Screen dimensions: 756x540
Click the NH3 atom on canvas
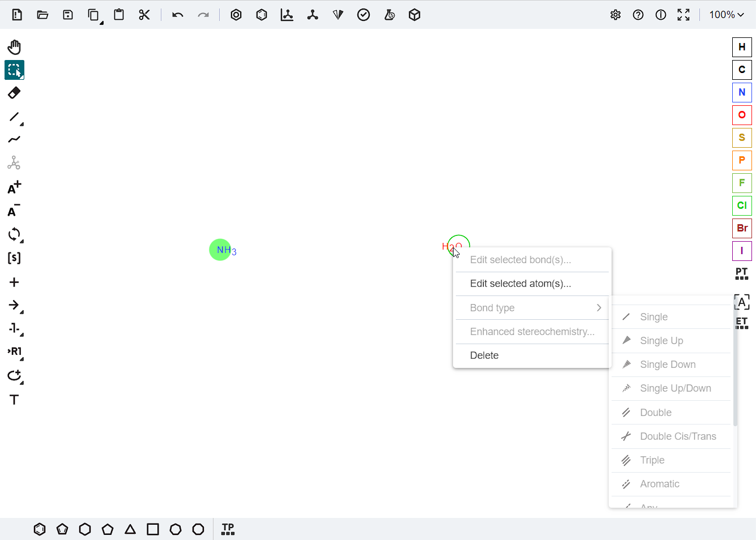coord(222,250)
